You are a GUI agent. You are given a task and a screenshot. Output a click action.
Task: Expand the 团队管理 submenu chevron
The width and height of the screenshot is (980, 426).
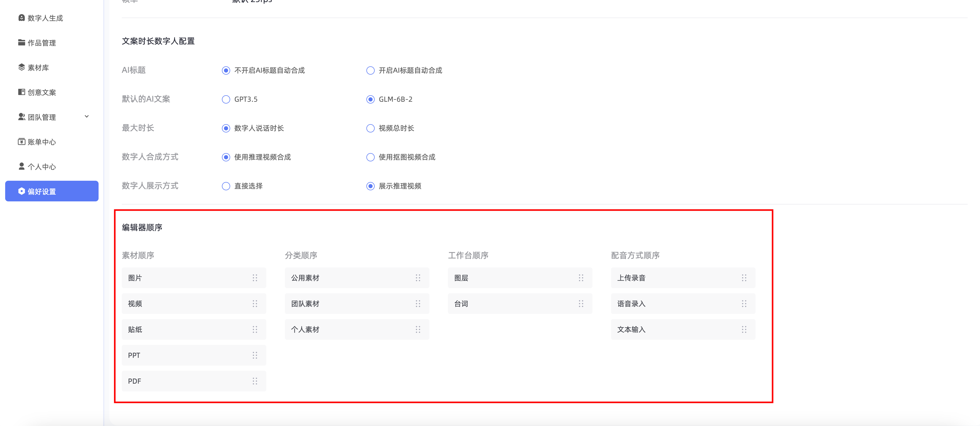(x=87, y=116)
